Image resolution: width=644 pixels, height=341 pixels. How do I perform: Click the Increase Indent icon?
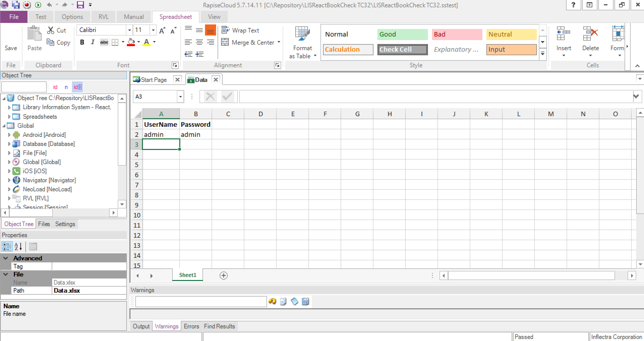tap(200, 54)
